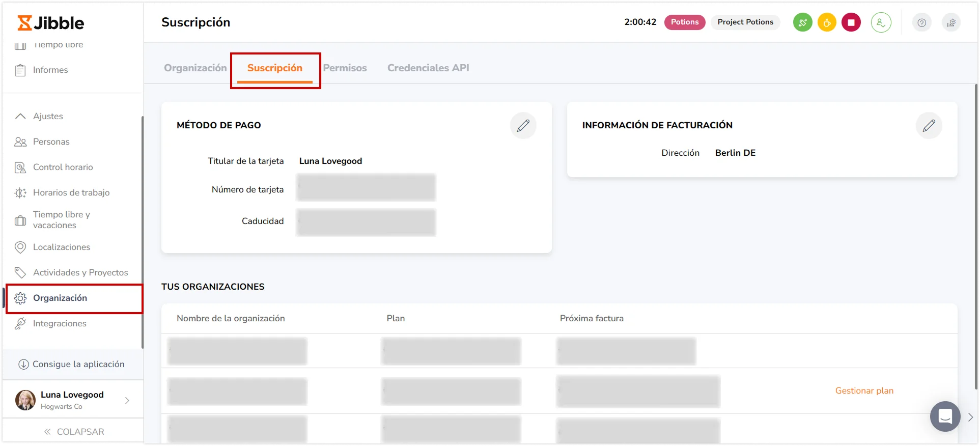
Task: Edit the Información de facturación
Action: click(x=929, y=126)
